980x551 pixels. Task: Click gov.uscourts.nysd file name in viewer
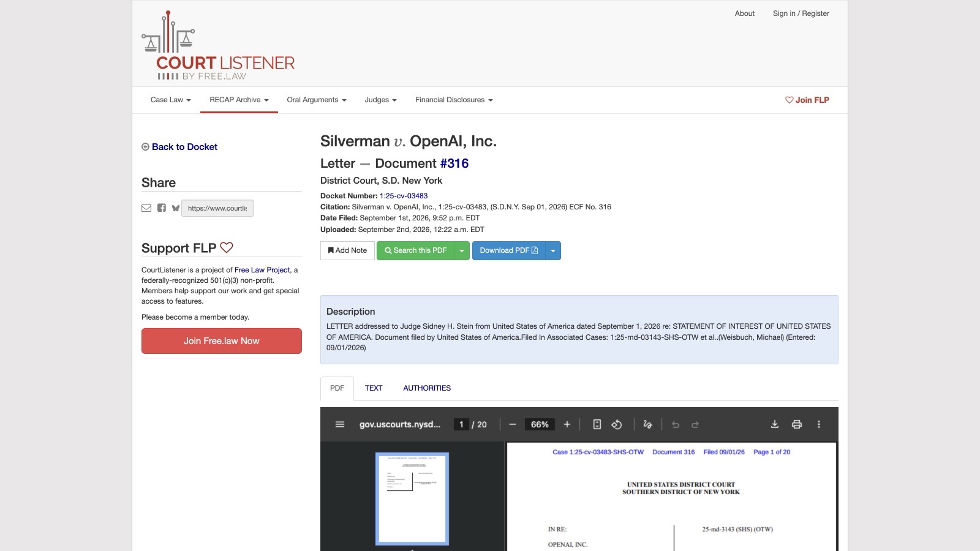[400, 424]
